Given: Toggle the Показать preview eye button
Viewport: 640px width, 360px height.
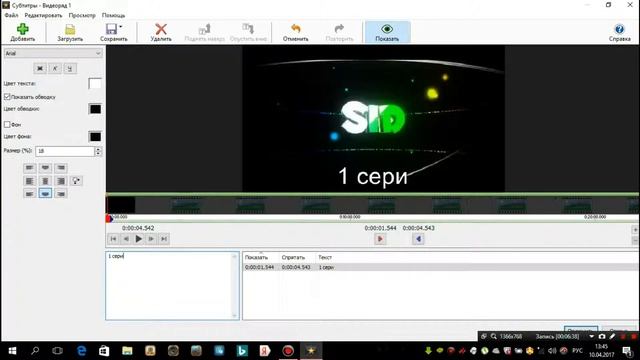Looking at the screenshot, I should tap(387, 32).
